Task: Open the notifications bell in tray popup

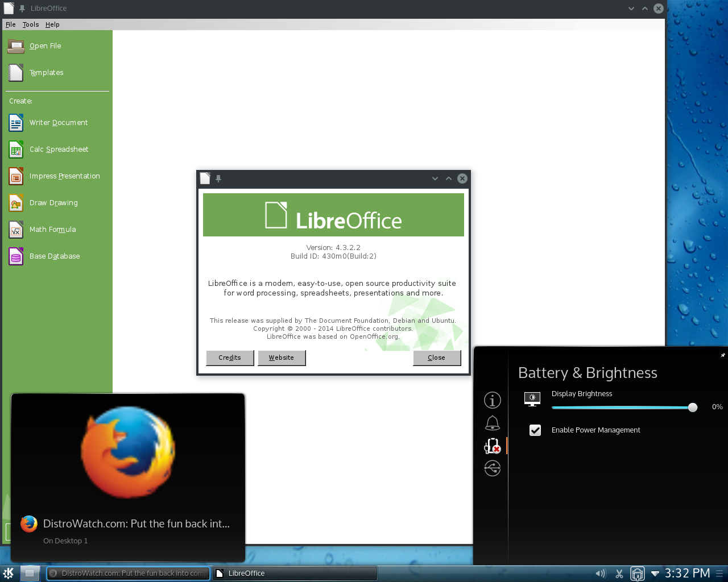Action: pos(493,423)
